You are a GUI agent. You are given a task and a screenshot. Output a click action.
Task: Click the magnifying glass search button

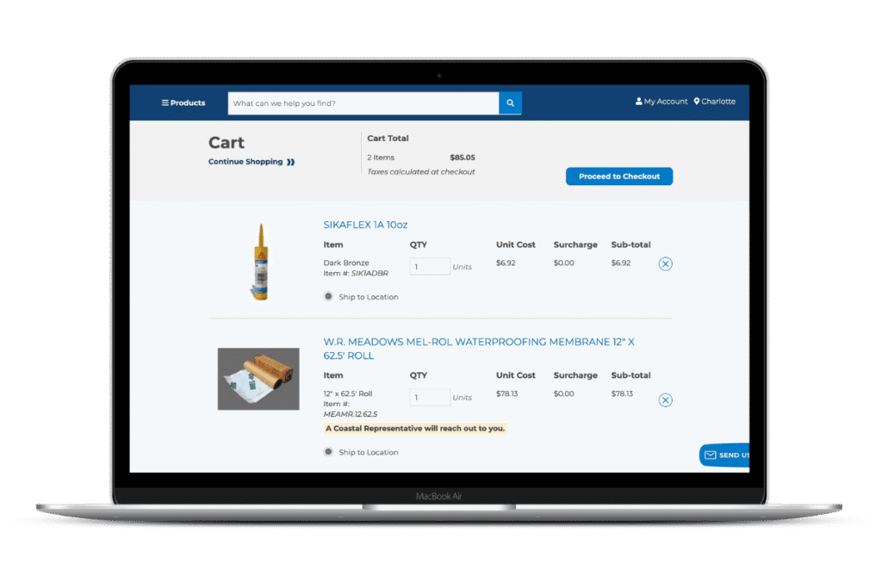[x=510, y=103]
